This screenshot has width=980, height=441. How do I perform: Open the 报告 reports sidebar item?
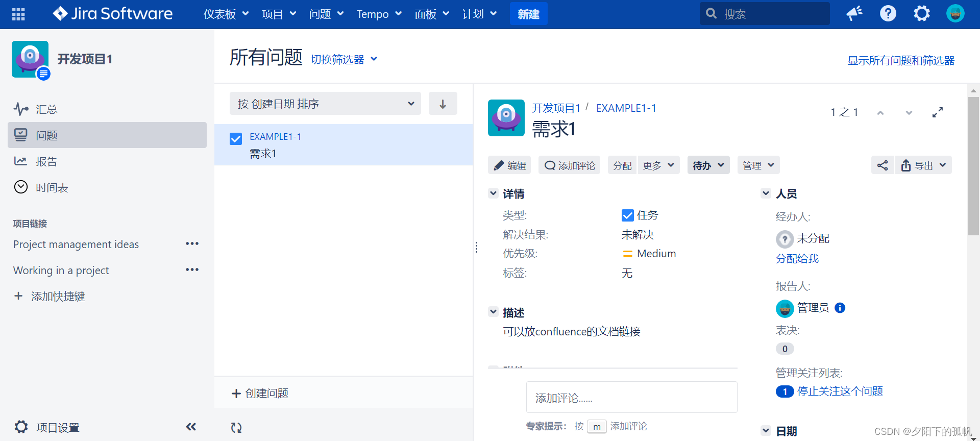point(107,161)
